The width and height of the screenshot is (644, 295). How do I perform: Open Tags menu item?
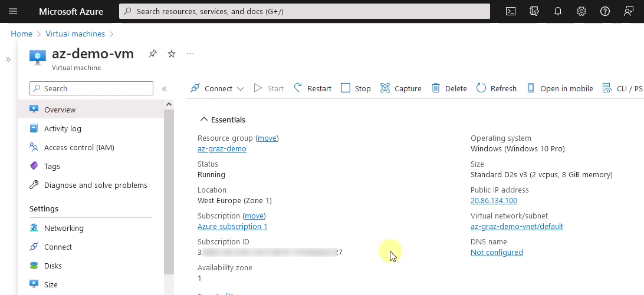[x=91, y=166]
